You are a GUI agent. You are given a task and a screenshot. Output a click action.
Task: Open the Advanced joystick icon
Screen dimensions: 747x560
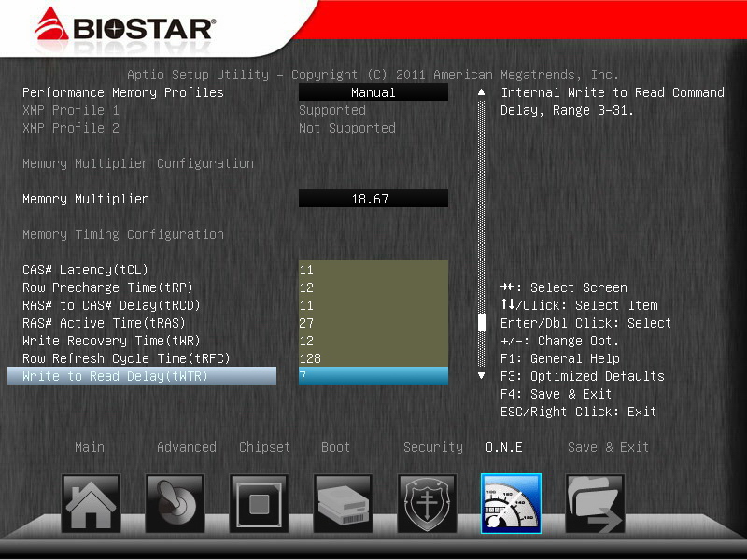click(x=175, y=503)
